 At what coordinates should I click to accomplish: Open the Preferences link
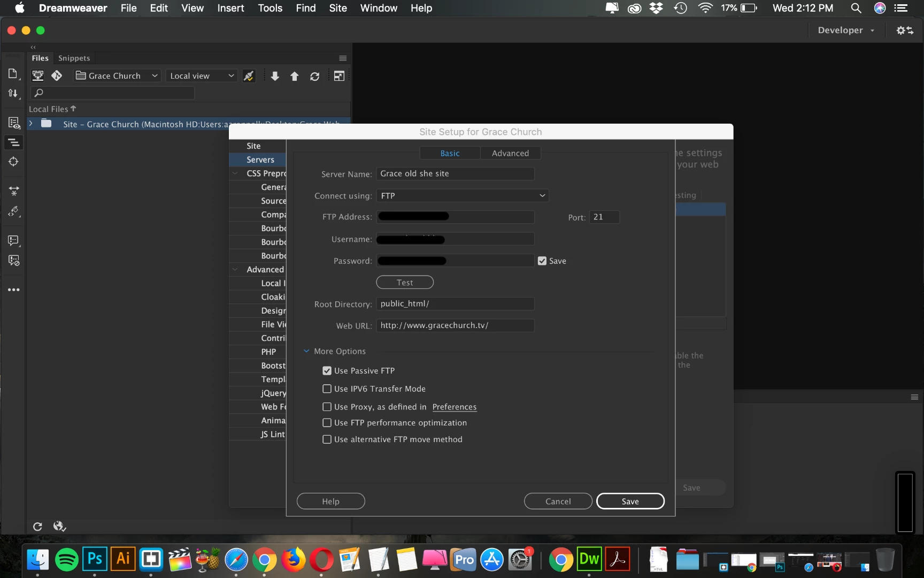click(454, 407)
